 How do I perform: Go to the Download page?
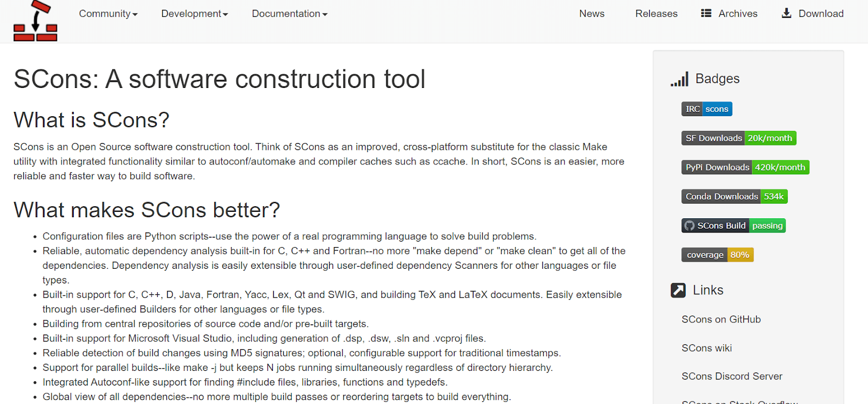[821, 14]
